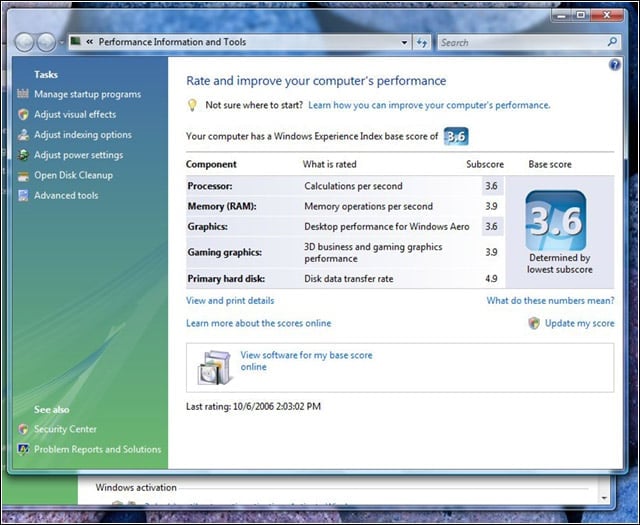Close the Performance Information window

607,16
